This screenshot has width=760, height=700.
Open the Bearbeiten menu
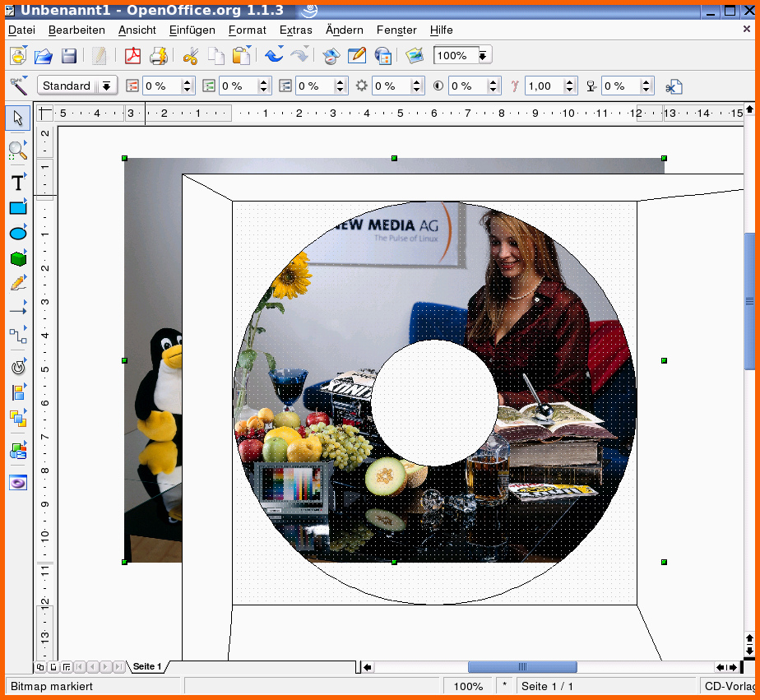tap(76, 30)
